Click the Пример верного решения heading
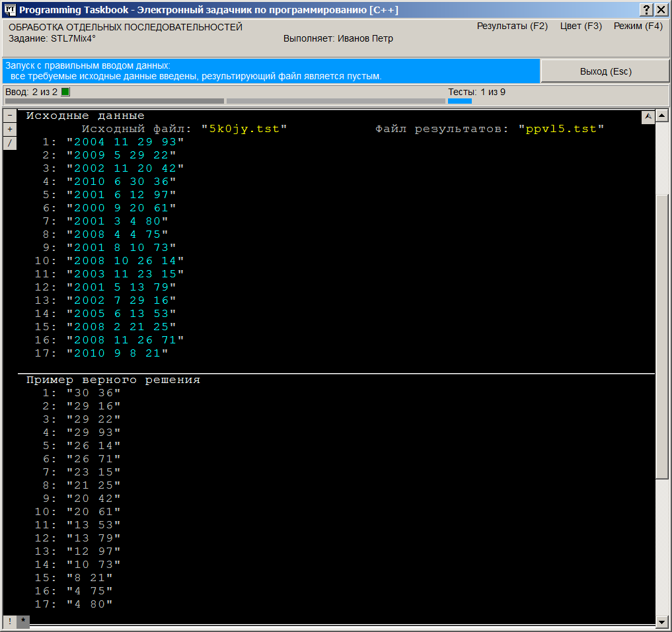The height and width of the screenshot is (632, 672). click(x=113, y=380)
